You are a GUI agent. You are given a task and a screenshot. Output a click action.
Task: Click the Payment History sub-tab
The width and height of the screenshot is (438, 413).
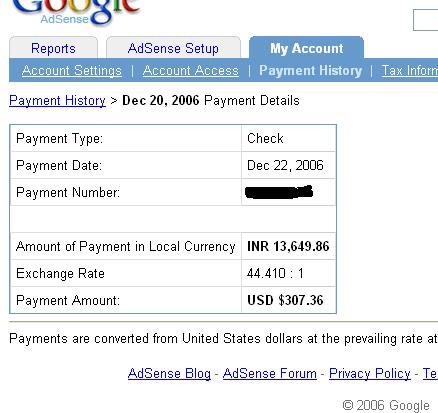point(310,71)
